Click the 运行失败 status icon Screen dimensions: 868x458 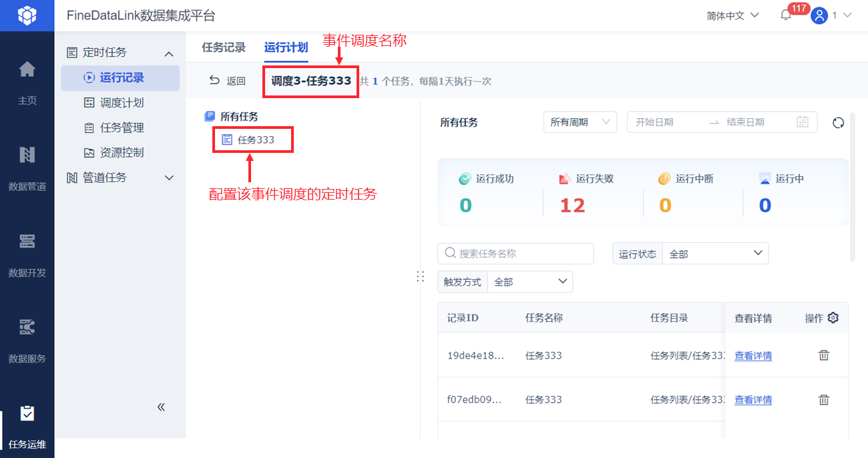click(564, 179)
